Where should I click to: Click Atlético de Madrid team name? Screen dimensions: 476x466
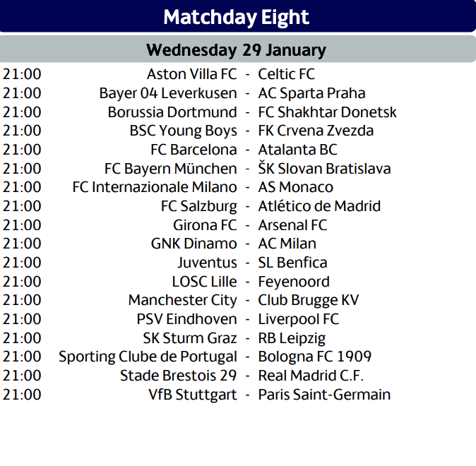(x=319, y=206)
